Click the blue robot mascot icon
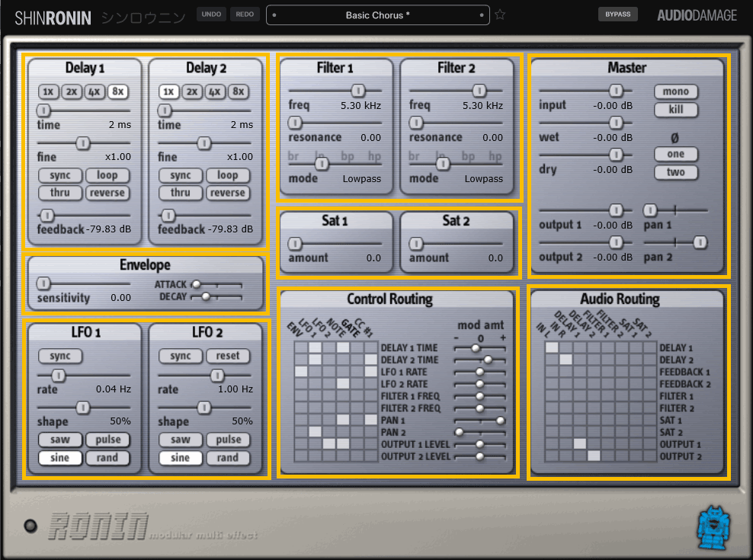The image size is (753, 560). tap(714, 528)
